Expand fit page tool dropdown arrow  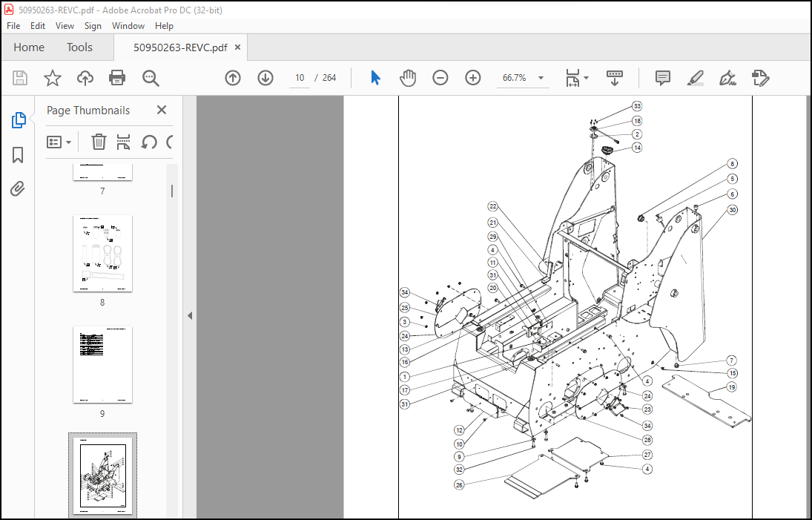(x=587, y=78)
